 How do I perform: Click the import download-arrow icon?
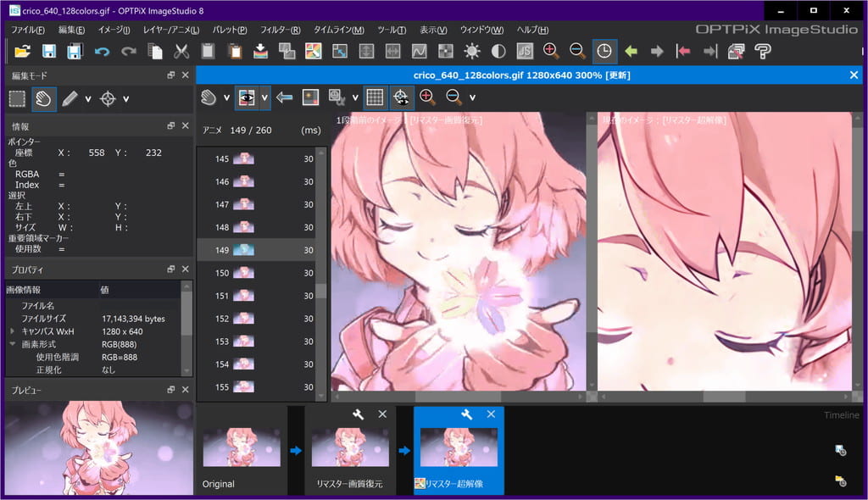pyautogui.click(x=260, y=52)
